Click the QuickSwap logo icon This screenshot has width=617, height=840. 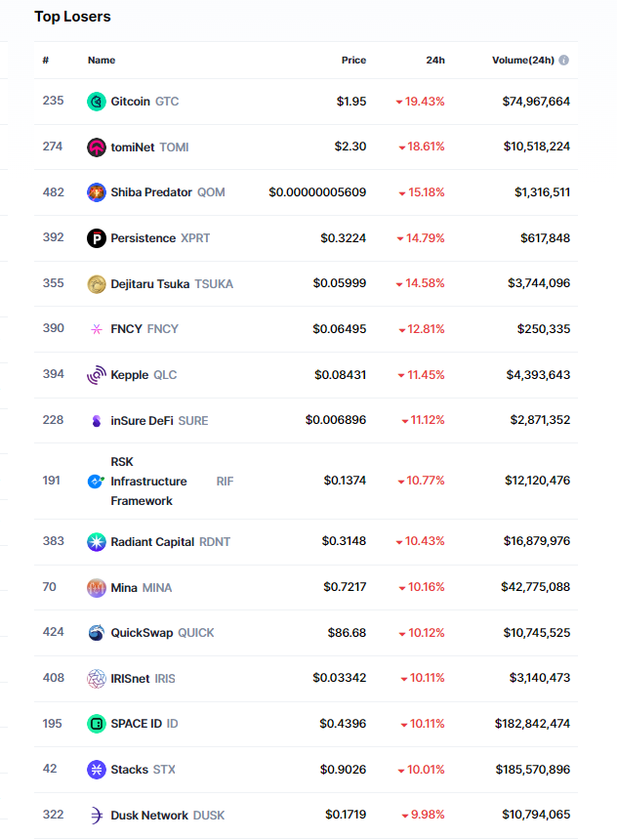tap(96, 633)
